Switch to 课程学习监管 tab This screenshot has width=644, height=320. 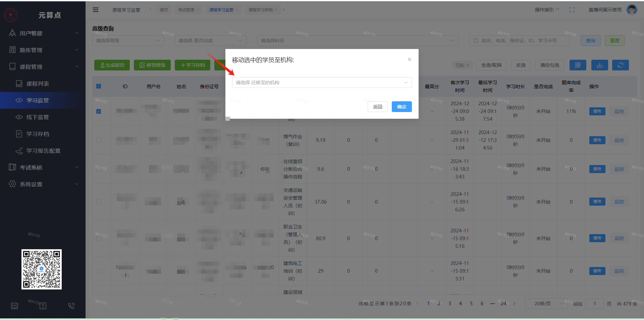(221, 10)
